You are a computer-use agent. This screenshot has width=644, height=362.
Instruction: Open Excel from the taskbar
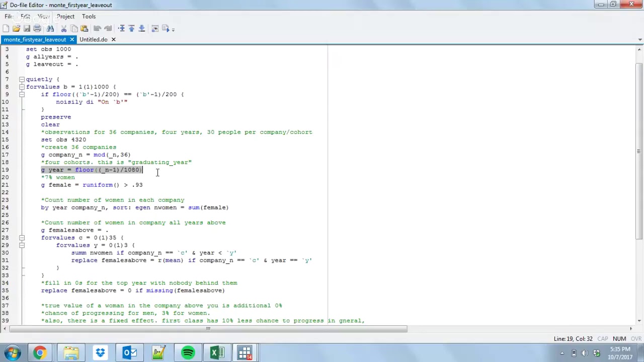217,353
